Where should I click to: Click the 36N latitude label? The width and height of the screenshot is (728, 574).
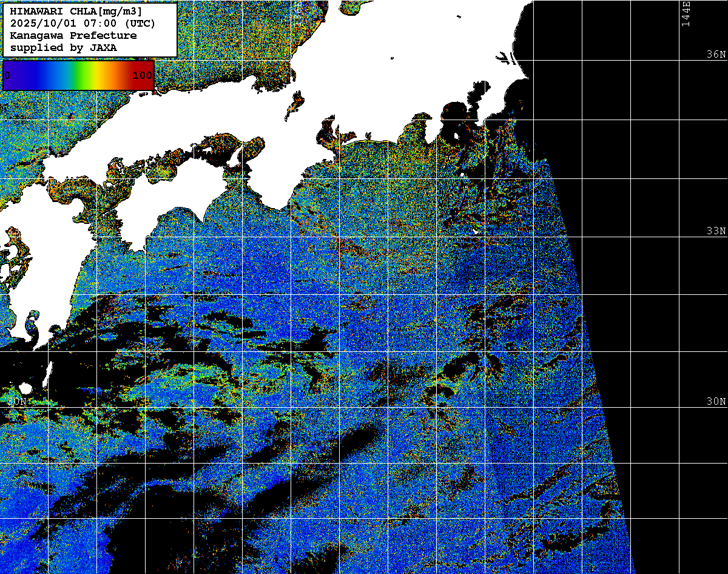[716, 54]
